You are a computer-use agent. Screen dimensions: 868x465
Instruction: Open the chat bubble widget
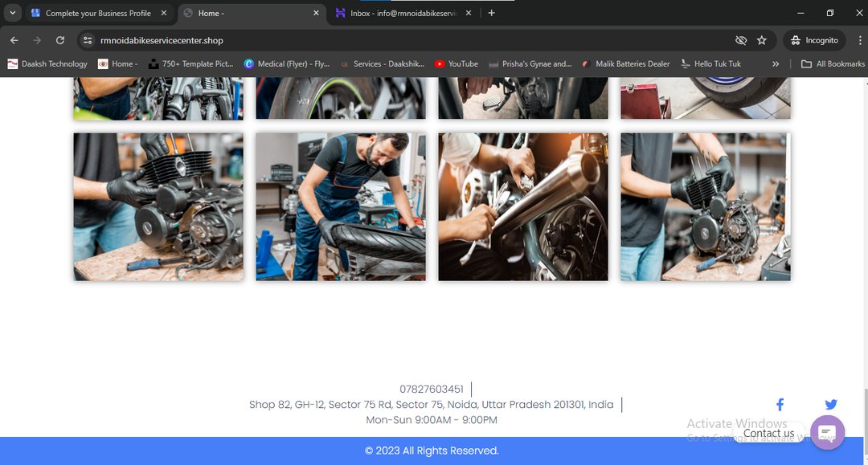coord(827,433)
